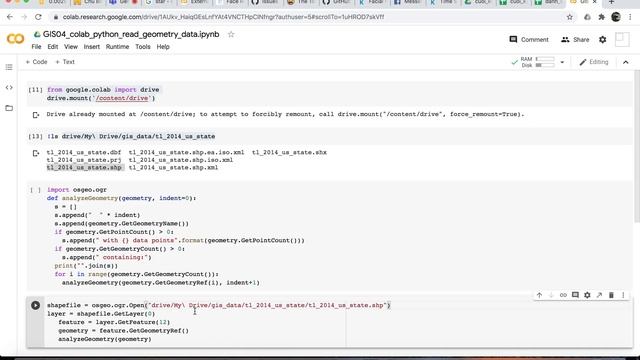Image resolution: width=640 pixels, height=360 pixels.
Task: Click the 'layer = shapefile.GetLayer(0)' line
Action: 101,314
